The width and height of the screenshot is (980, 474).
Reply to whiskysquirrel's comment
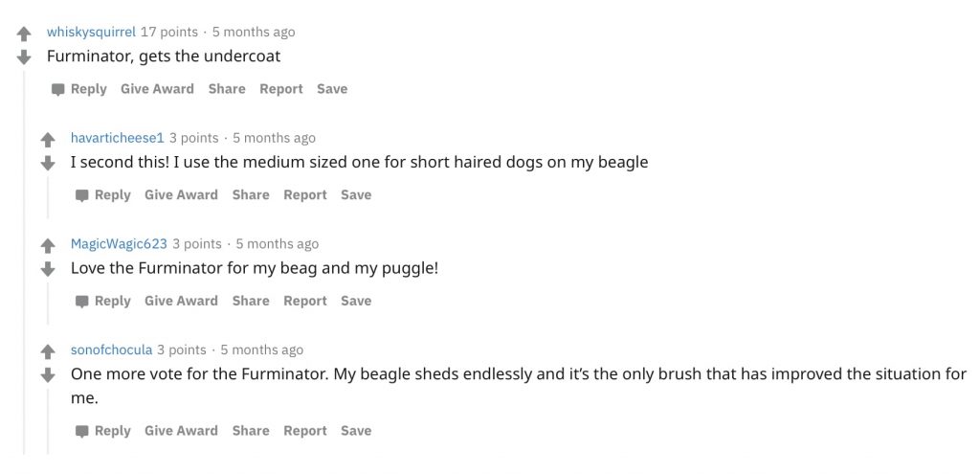[x=79, y=89]
